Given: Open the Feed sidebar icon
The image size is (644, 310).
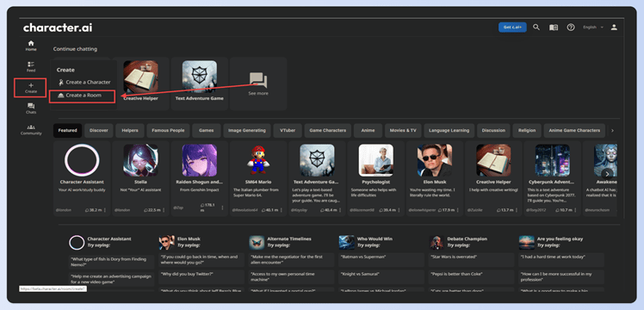Looking at the screenshot, I should 31,66.
